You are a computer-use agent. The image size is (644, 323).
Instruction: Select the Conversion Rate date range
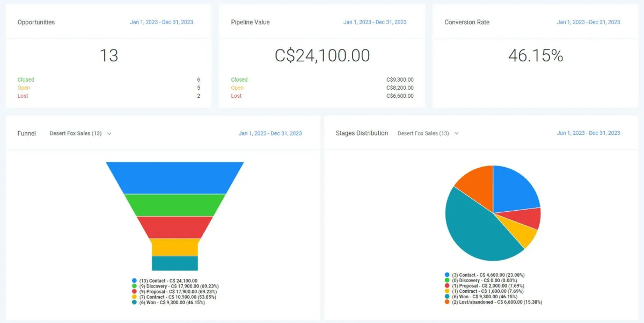coord(588,22)
